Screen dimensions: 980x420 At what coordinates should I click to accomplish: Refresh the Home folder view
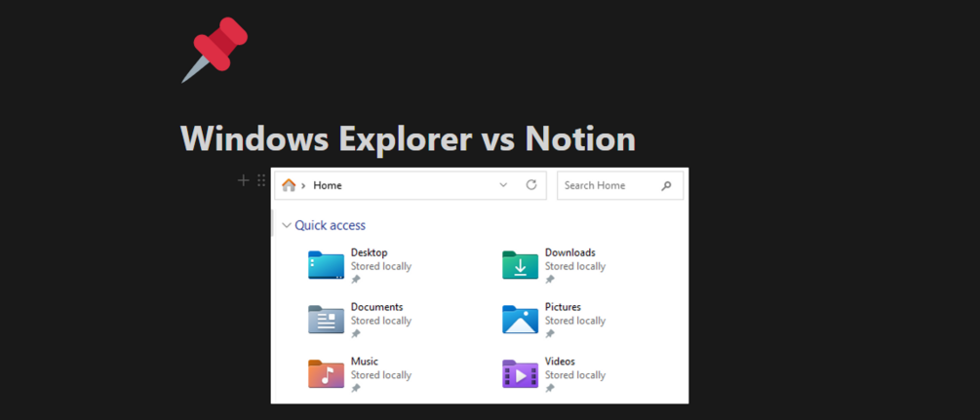(531, 185)
